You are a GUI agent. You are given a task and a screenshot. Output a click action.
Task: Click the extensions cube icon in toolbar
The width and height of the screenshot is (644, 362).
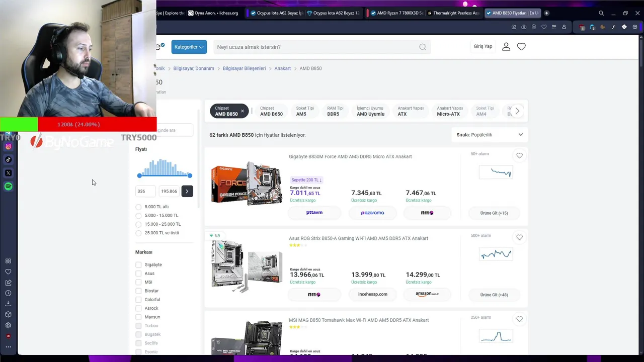pyautogui.click(x=635, y=27)
